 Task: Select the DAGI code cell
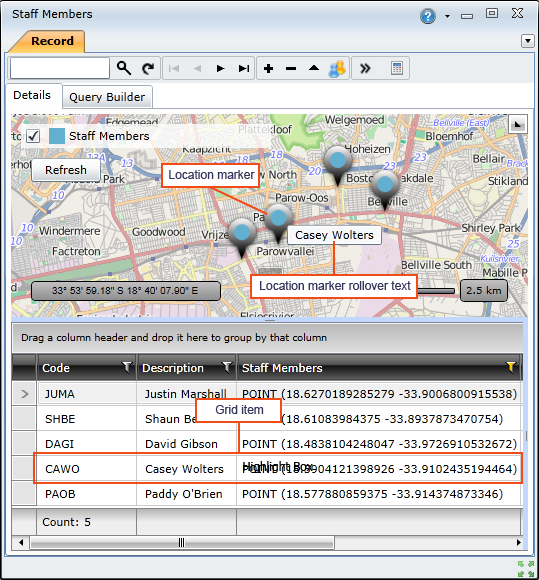click(87, 444)
